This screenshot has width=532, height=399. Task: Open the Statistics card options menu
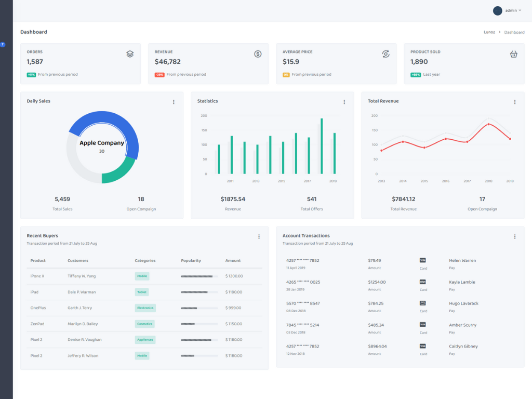point(344,102)
